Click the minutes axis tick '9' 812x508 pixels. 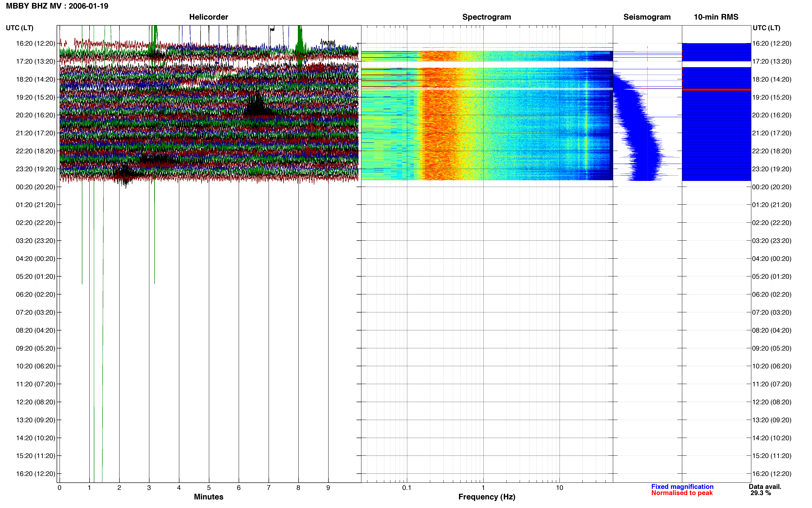click(x=328, y=487)
